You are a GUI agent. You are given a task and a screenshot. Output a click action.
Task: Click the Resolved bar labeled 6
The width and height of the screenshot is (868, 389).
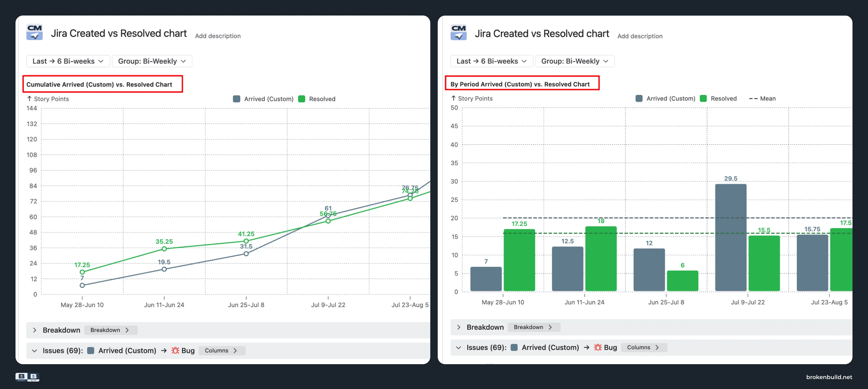click(682, 281)
